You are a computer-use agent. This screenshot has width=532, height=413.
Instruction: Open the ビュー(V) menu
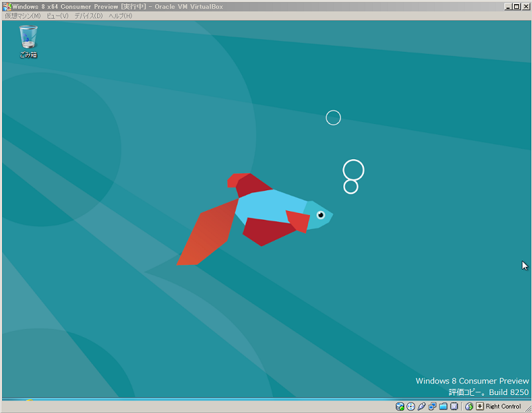click(x=57, y=15)
